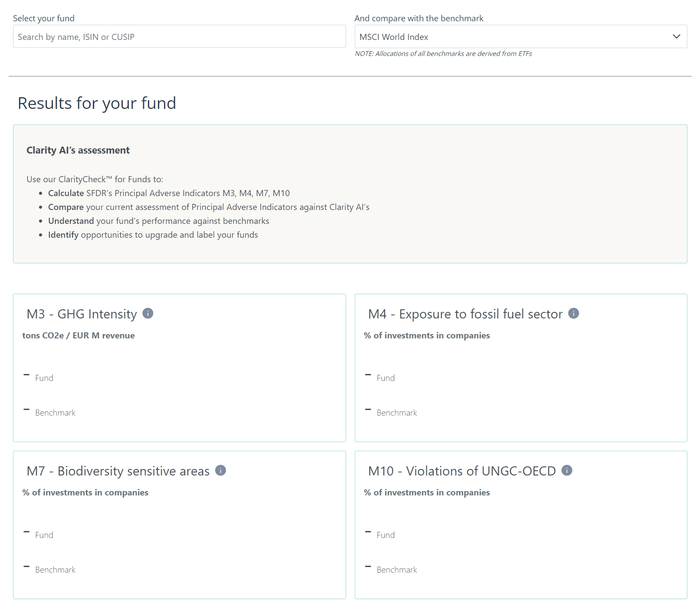Click the Fund label in the M3 card
Image resolution: width=700 pixels, height=613 pixels.
click(44, 378)
